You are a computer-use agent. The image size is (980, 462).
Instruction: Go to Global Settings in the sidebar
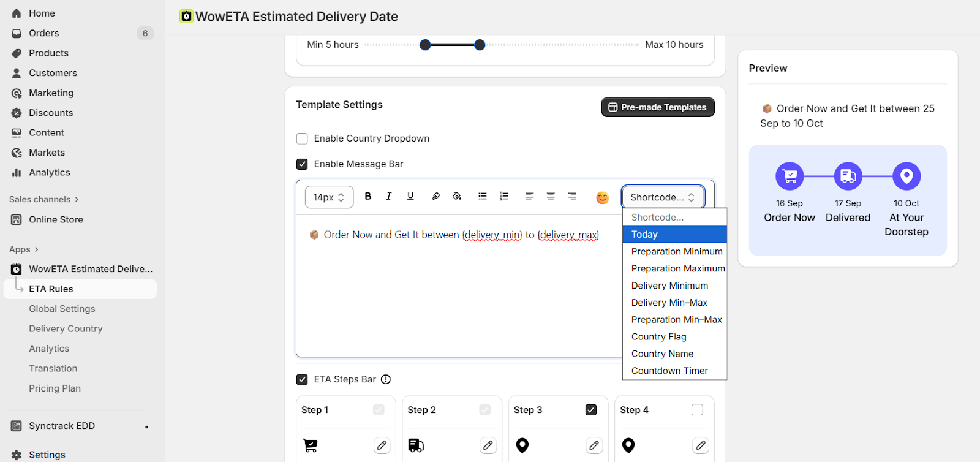62,309
